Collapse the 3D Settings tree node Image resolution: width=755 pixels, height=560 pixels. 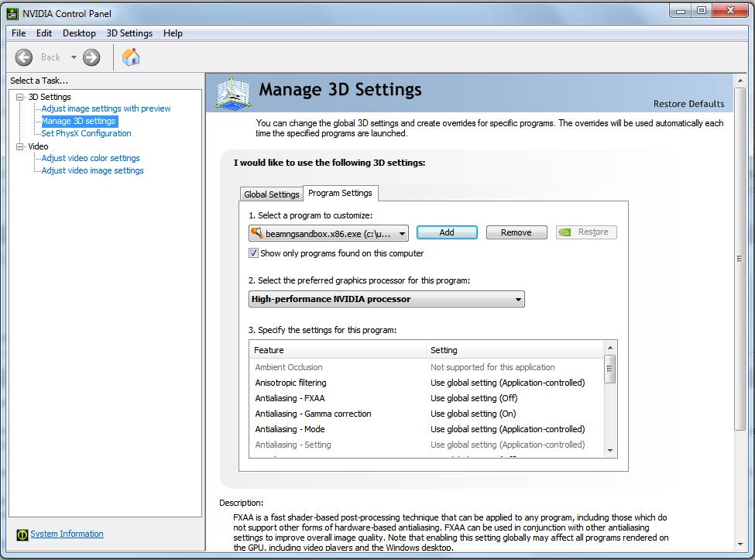coord(19,98)
